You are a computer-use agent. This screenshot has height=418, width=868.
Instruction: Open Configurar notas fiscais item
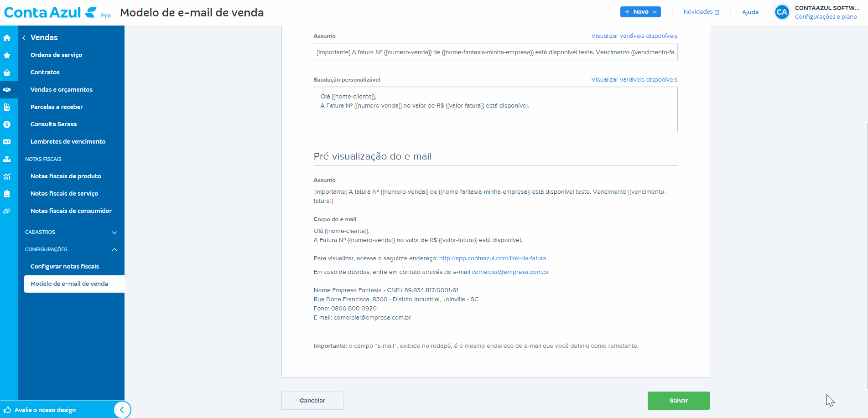pyautogui.click(x=65, y=267)
